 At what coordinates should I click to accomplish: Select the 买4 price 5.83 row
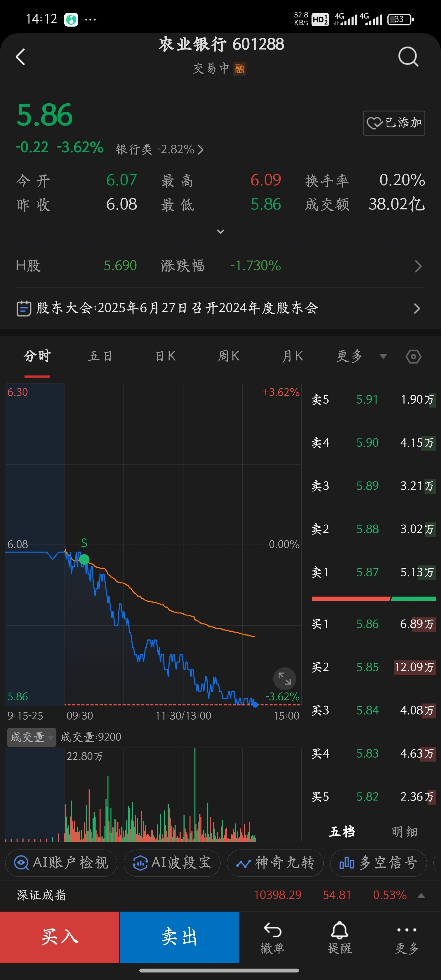click(373, 753)
